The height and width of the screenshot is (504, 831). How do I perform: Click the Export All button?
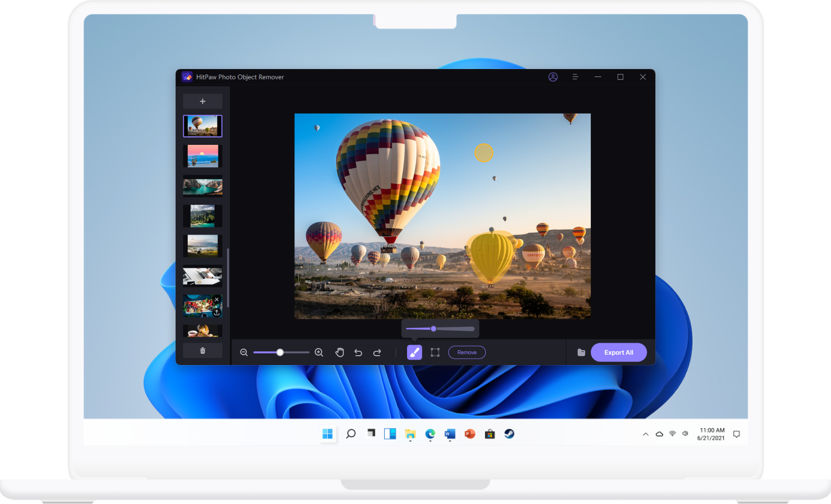click(x=619, y=352)
